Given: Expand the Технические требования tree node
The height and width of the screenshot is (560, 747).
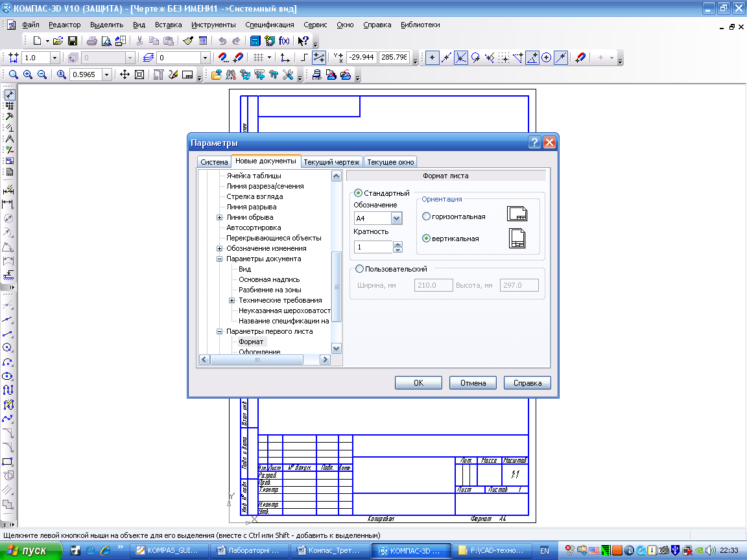Looking at the screenshot, I should pyautogui.click(x=232, y=300).
